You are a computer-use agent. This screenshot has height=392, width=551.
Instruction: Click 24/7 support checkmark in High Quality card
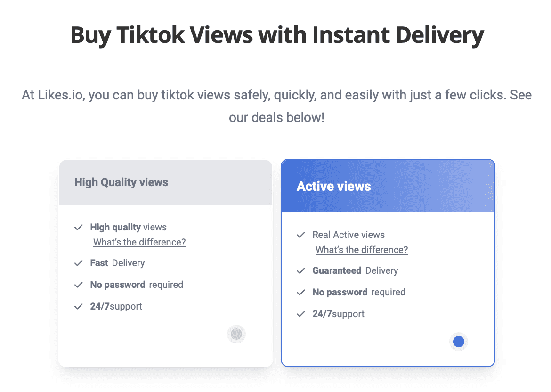coord(79,307)
